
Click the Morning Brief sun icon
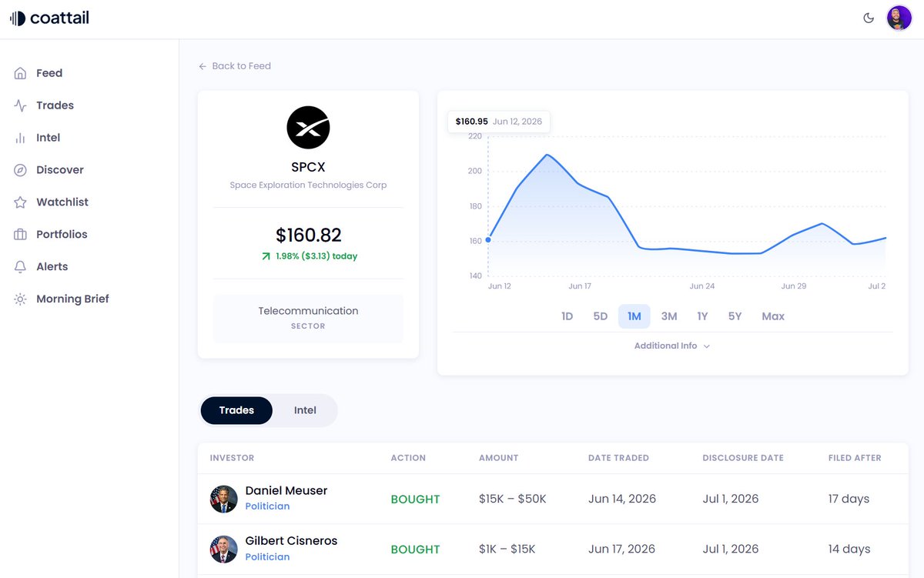[x=20, y=299]
